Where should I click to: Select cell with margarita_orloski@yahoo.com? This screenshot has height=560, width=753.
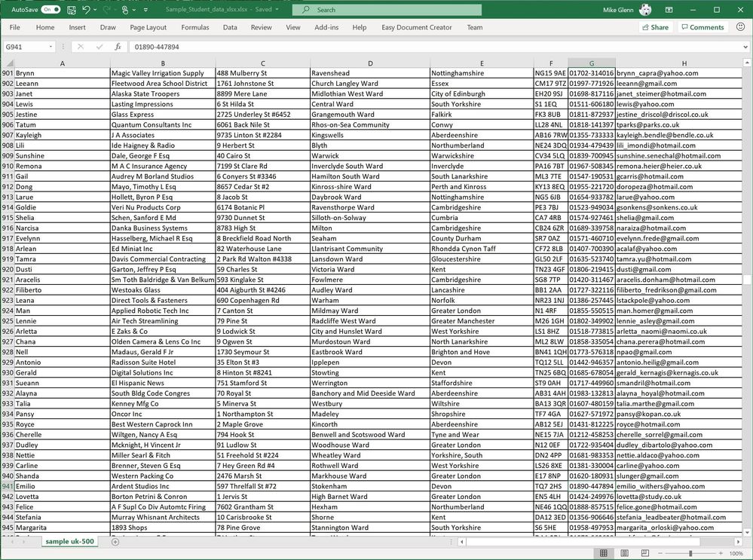point(679,528)
